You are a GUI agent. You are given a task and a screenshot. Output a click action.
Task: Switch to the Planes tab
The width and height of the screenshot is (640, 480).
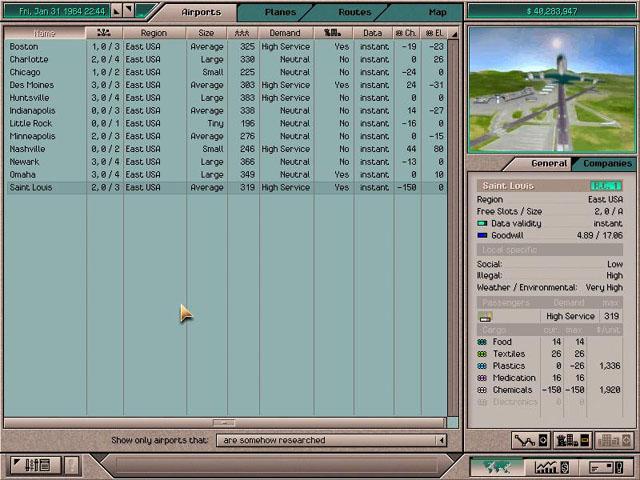279,12
